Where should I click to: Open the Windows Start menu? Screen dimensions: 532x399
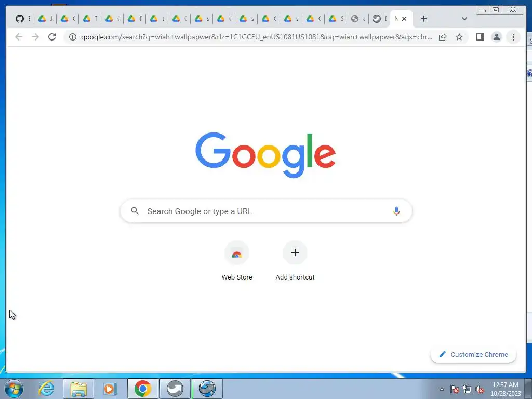pos(14,389)
